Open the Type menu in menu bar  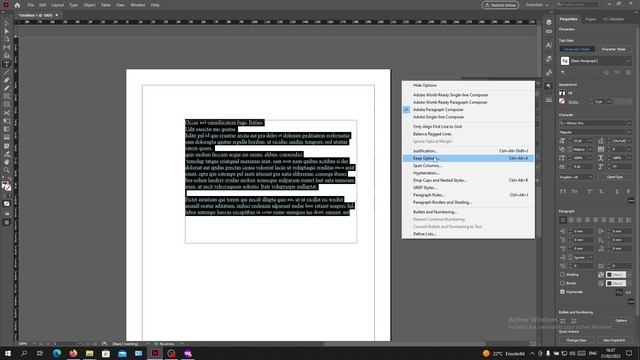[73, 5]
